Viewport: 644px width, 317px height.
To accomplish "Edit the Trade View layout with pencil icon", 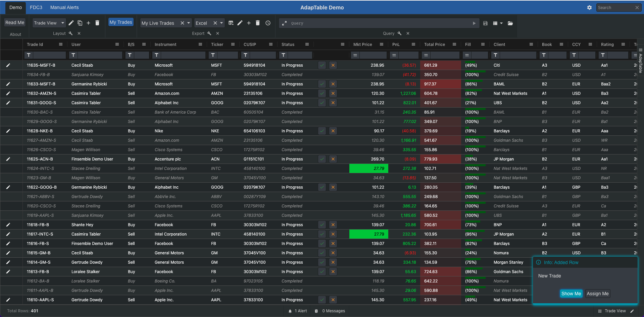I will (71, 23).
